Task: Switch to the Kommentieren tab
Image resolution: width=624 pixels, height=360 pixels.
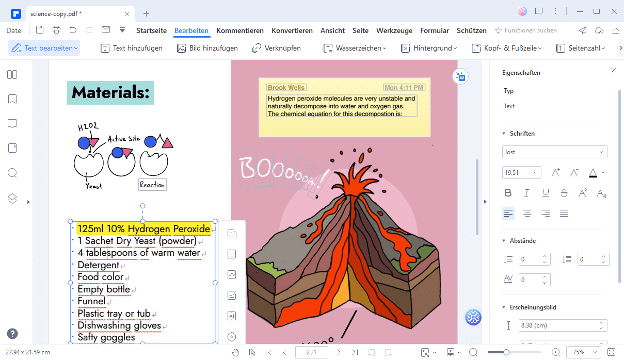Action: [240, 31]
